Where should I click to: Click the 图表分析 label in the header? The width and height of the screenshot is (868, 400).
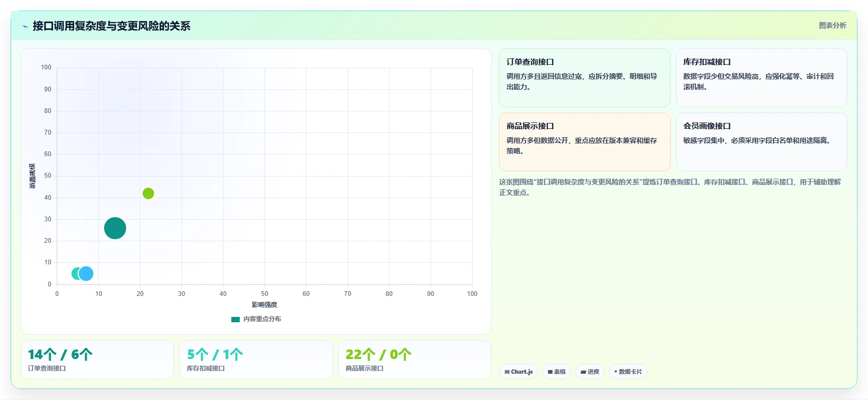coord(832,25)
